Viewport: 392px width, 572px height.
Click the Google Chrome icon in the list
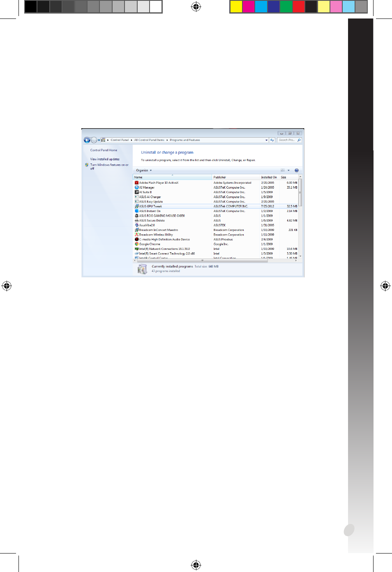click(137, 244)
